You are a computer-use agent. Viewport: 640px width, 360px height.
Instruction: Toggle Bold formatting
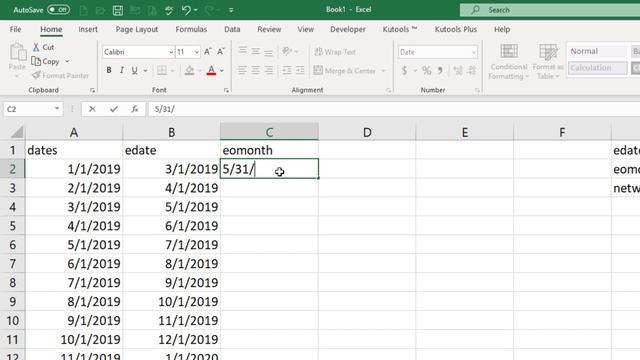pos(109,70)
